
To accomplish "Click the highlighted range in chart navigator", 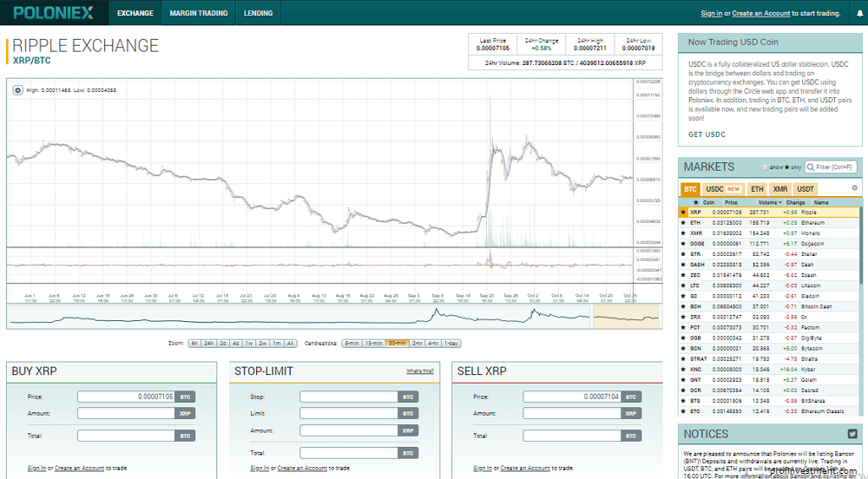I will click(x=626, y=317).
